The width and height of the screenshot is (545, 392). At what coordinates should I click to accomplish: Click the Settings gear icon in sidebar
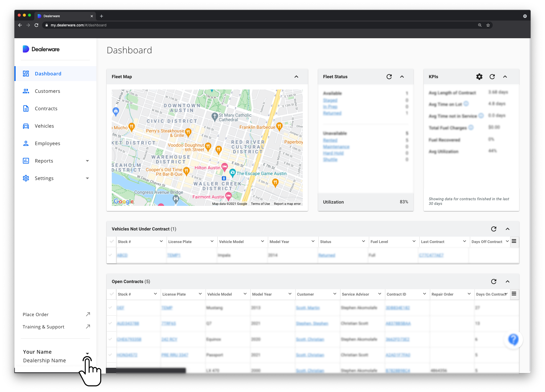coord(26,178)
